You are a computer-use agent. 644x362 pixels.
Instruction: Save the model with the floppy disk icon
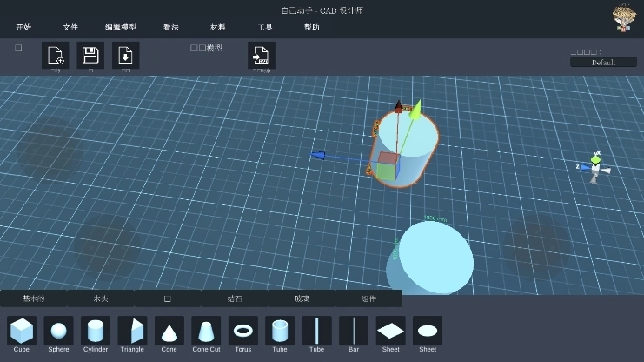90,56
